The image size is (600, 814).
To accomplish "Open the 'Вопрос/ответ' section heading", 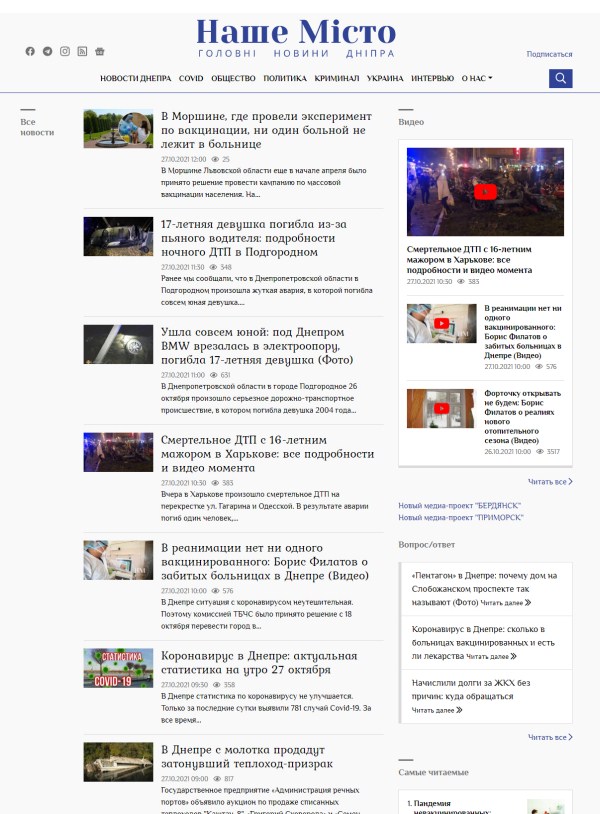I will pyautogui.click(x=427, y=545).
